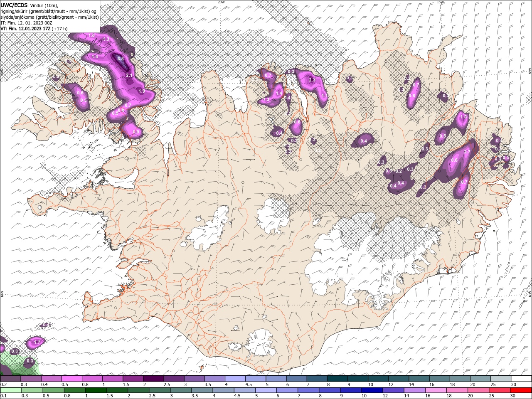Click the 30 label on the upper legend row

click(514, 384)
